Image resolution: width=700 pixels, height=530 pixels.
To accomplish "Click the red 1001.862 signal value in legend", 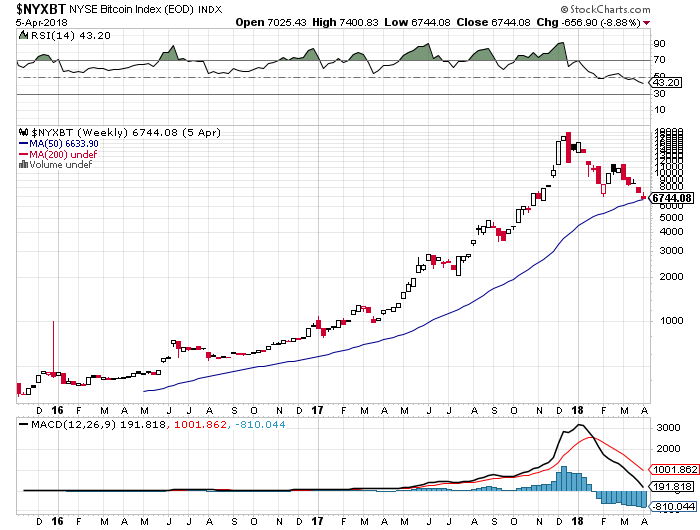I will click(x=200, y=425).
